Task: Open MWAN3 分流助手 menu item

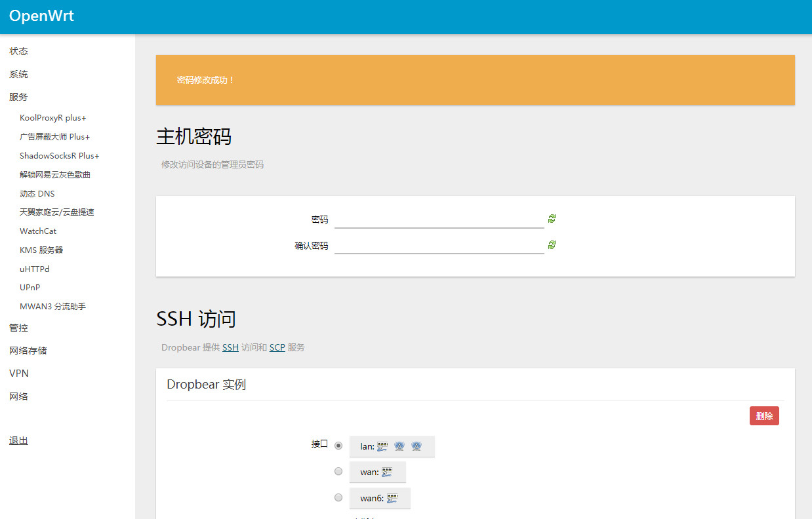Action: coord(53,307)
